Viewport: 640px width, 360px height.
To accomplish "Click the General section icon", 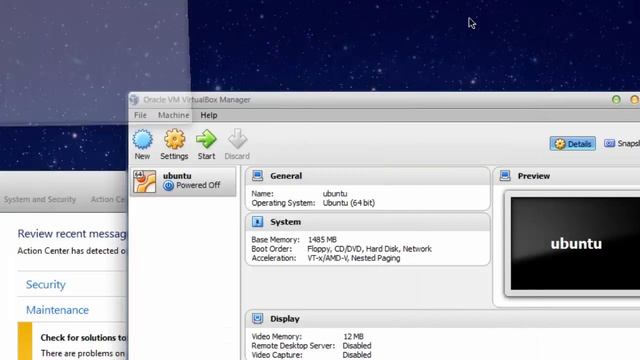I will [258, 176].
